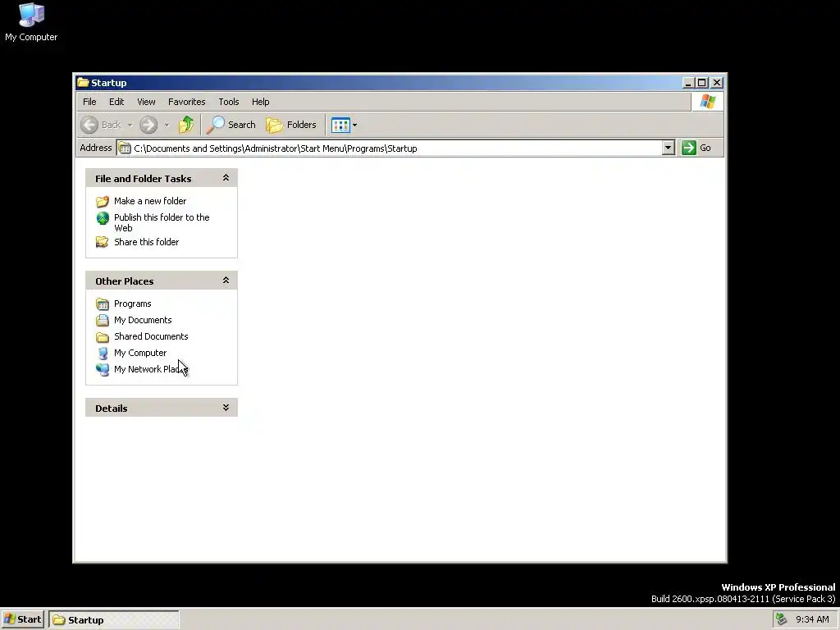This screenshot has height=630, width=840.
Task: Click the Startup taskbar button
Action: click(113, 620)
